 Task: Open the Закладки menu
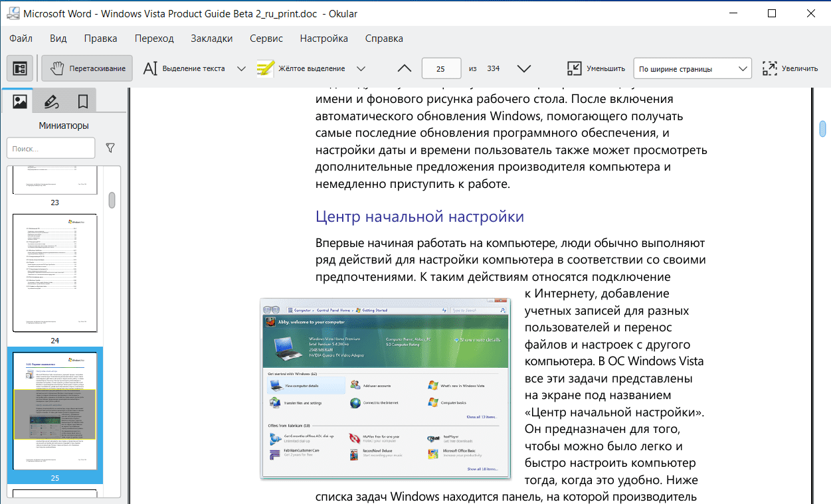tap(212, 39)
